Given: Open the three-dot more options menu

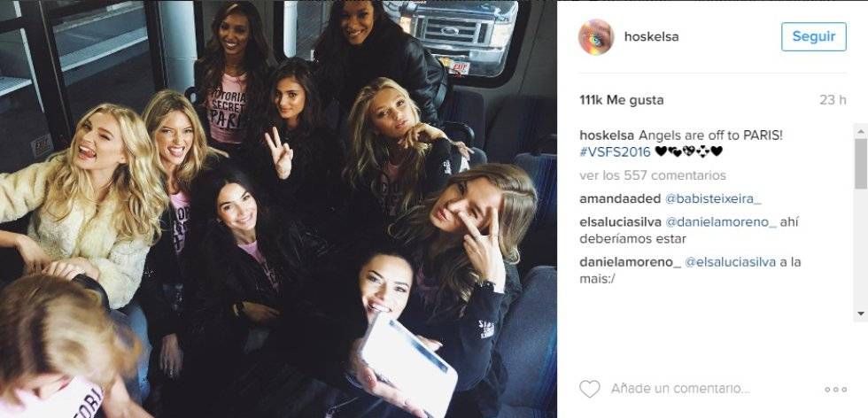Looking at the screenshot, I should pos(835,390).
